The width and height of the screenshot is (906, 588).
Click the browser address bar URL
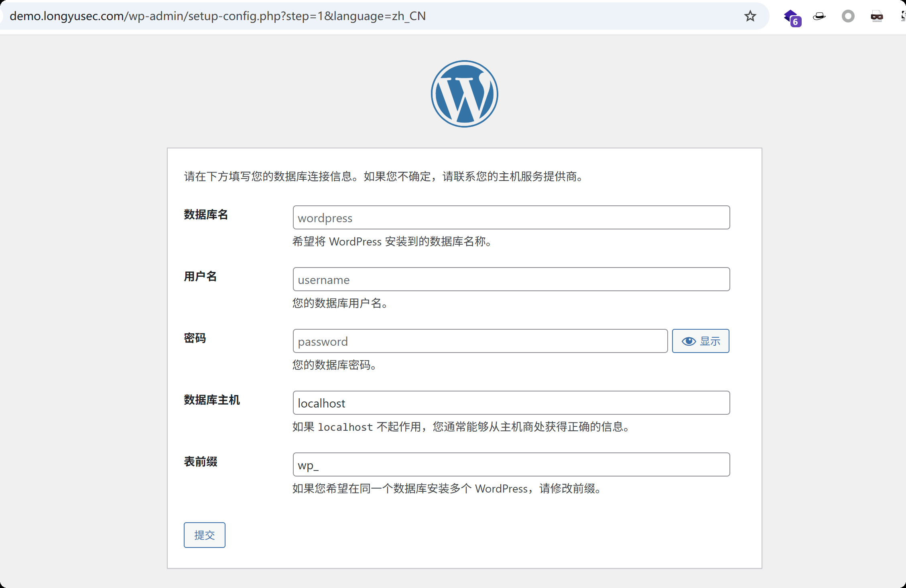click(217, 16)
